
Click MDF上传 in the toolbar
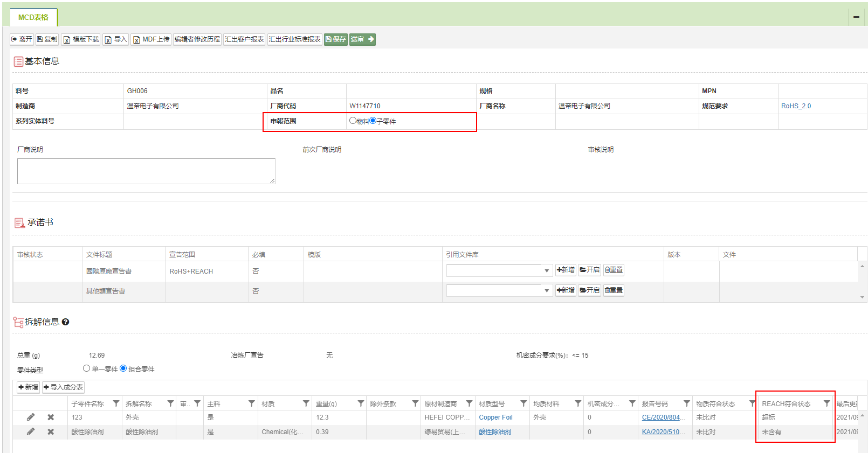pyautogui.click(x=151, y=39)
